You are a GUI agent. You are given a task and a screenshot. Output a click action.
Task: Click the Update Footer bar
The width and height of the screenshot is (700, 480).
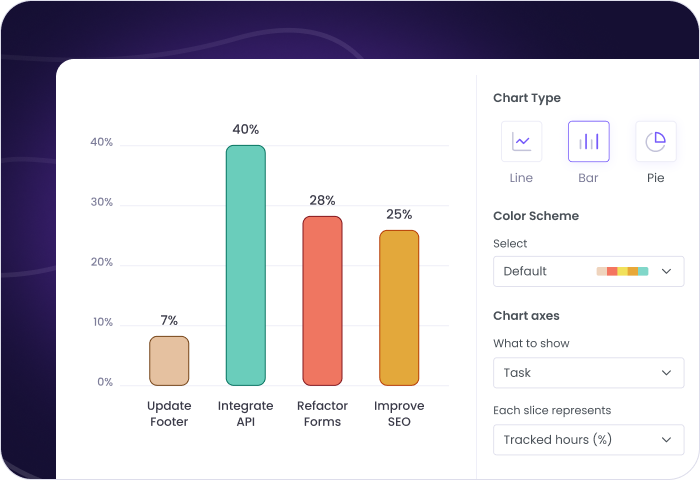pyautogui.click(x=169, y=360)
